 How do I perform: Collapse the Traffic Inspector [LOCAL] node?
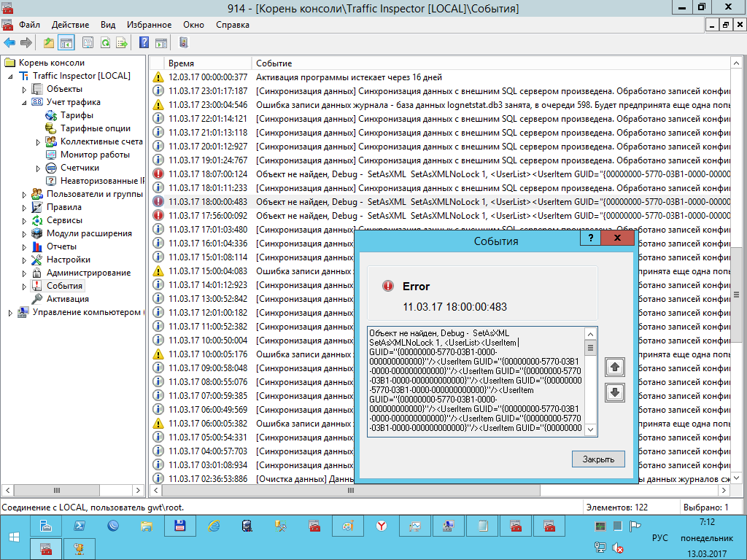(x=10, y=76)
